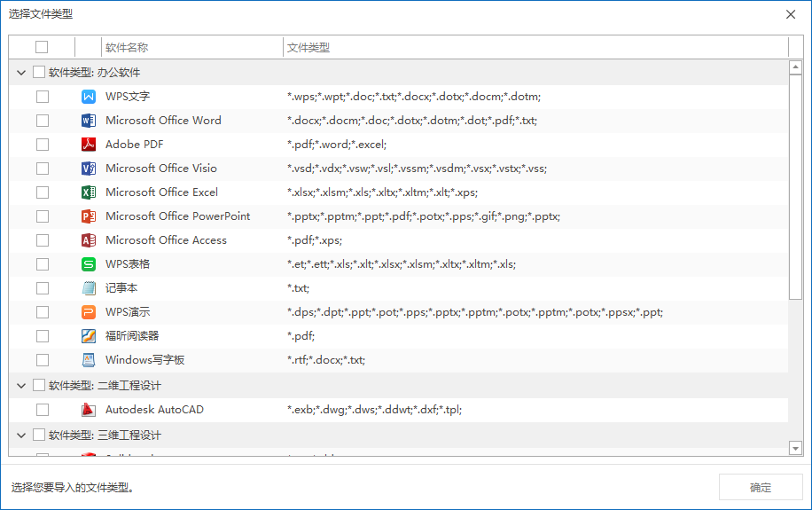Select the *.pdf;*.word;*.excel; file types text

337,145
